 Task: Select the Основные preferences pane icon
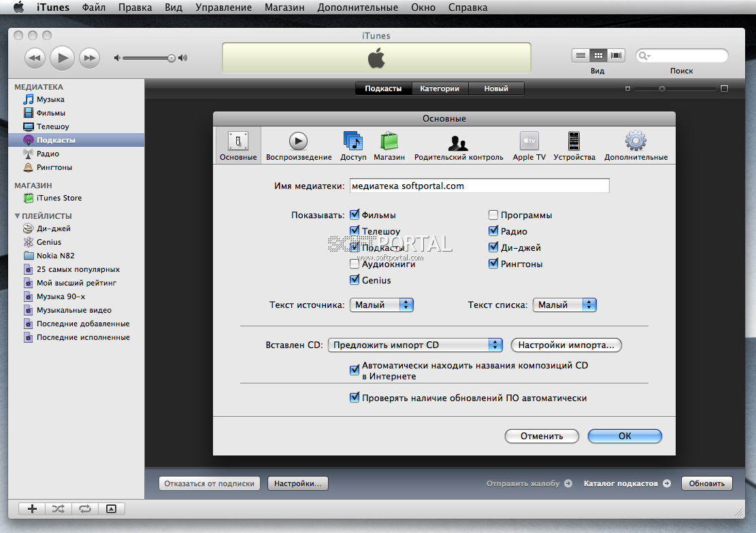pos(238,146)
